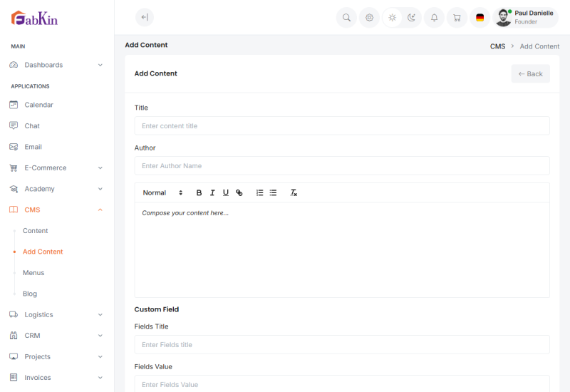This screenshot has width=570, height=392.
Task: Click the Back button
Action: click(x=530, y=74)
